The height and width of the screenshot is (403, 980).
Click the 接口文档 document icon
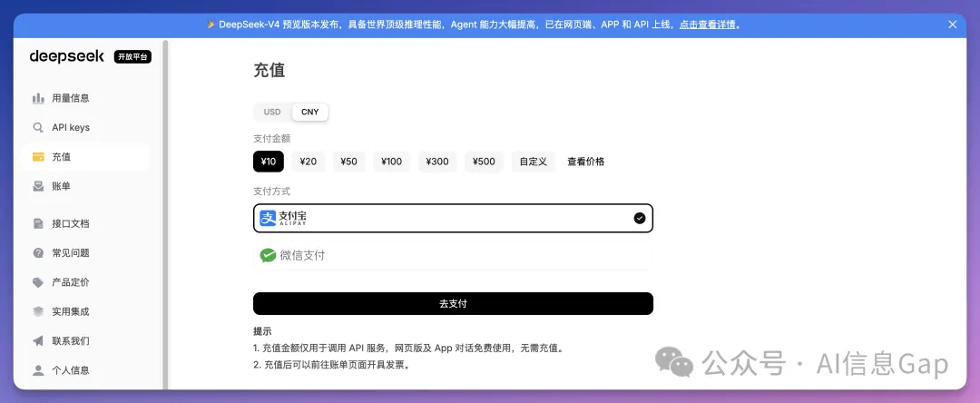pos(38,223)
